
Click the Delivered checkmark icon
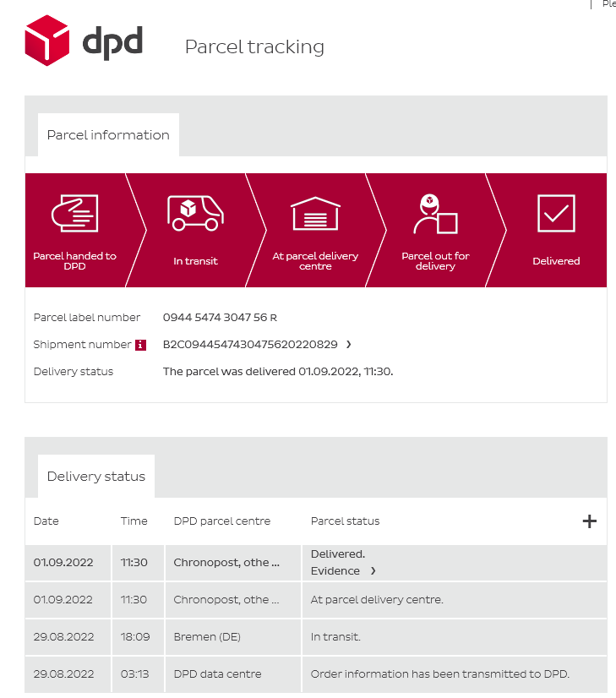click(556, 214)
